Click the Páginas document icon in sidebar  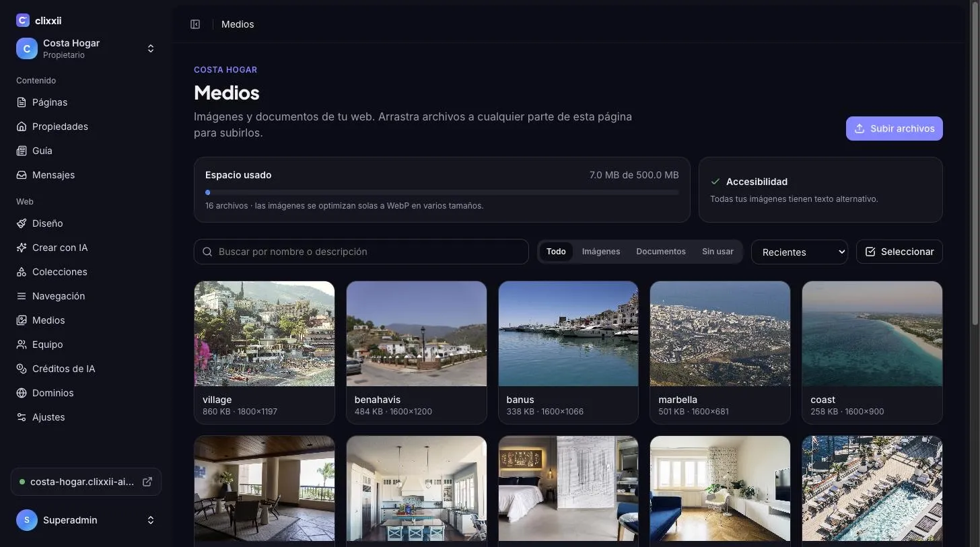(22, 102)
